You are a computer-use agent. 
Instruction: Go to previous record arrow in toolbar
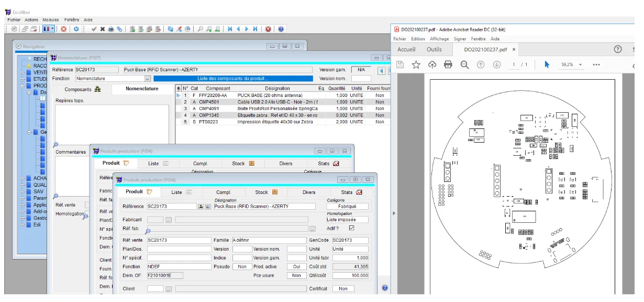click(x=238, y=29)
